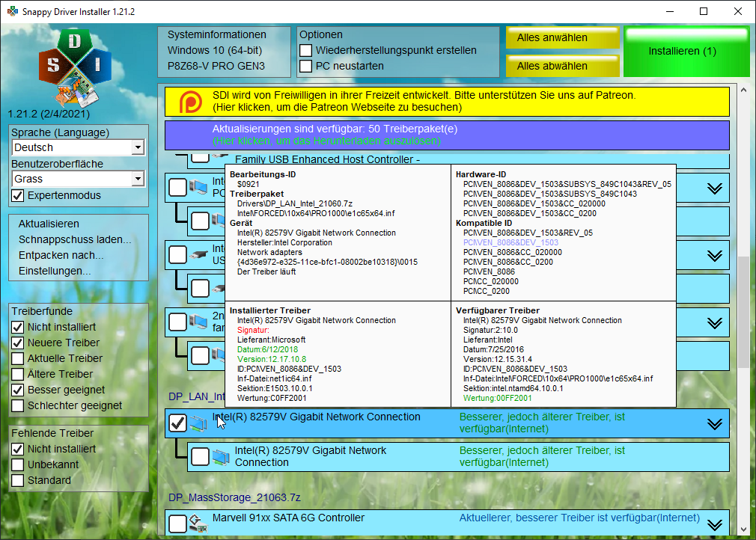Click network adapter icon of selected 82579V row
This screenshot has width=756, height=540.
198,423
